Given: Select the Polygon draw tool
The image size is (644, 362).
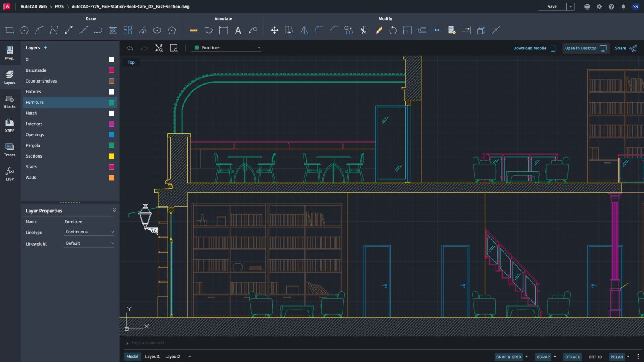Looking at the screenshot, I should click(x=171, y=30).
